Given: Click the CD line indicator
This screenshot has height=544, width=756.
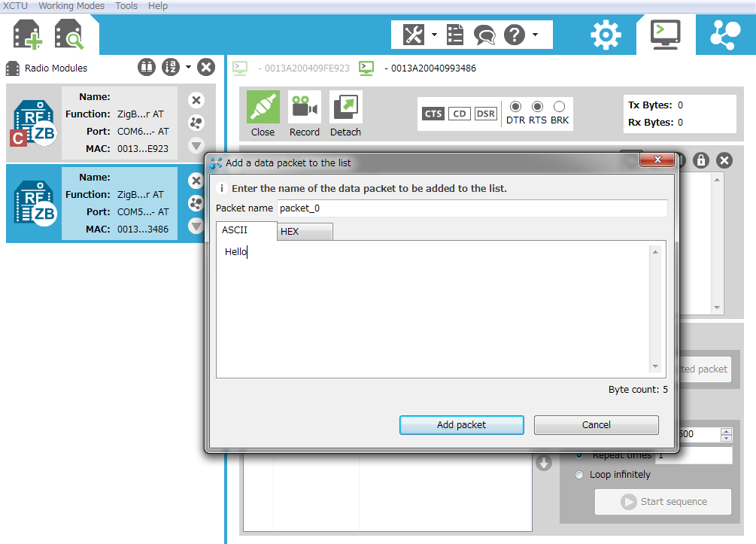Looking at the screenshot, I should pos(460,114).
